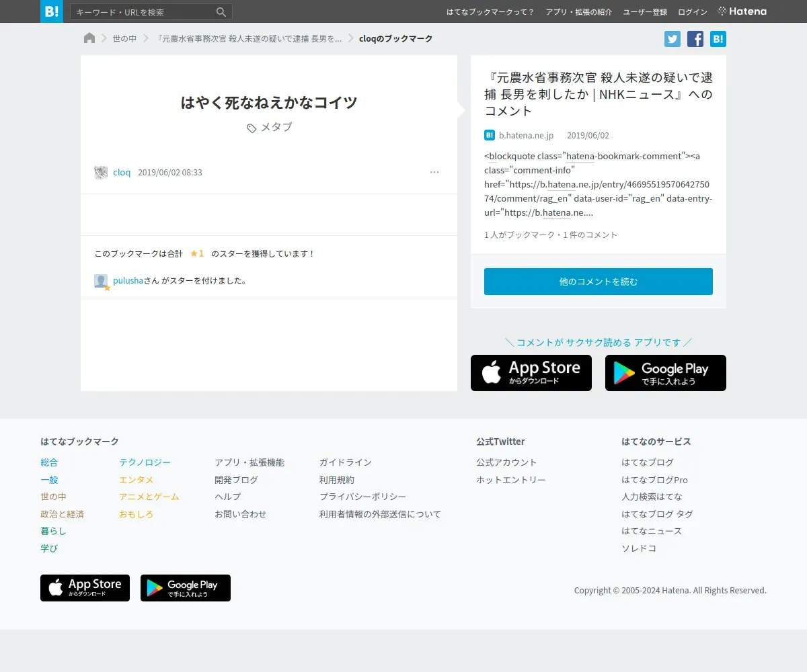The width and height of the screenshot is (807, 672).
Task: Open footer category 暮らし
Action: click(x=53, y=531)
